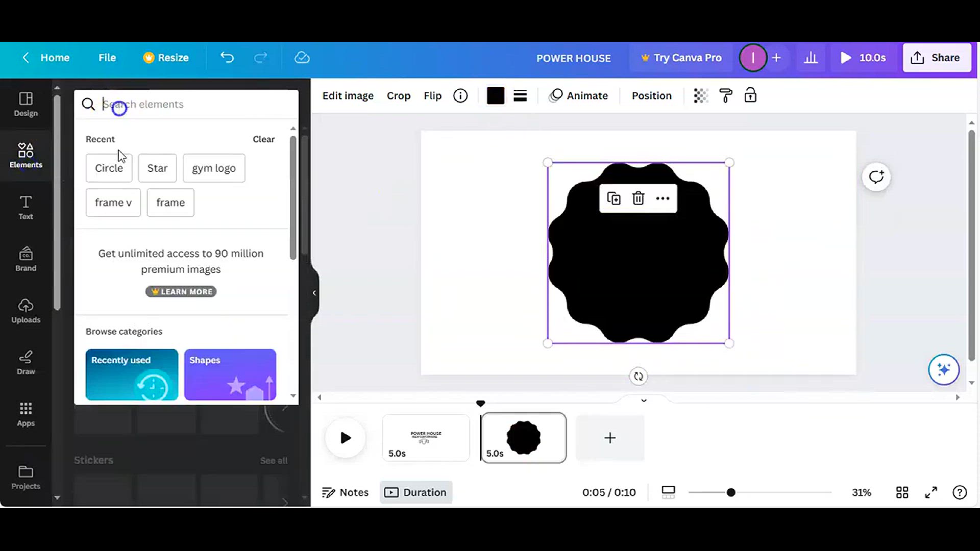Select the Circle recent search chip

(x=109, y=168)
